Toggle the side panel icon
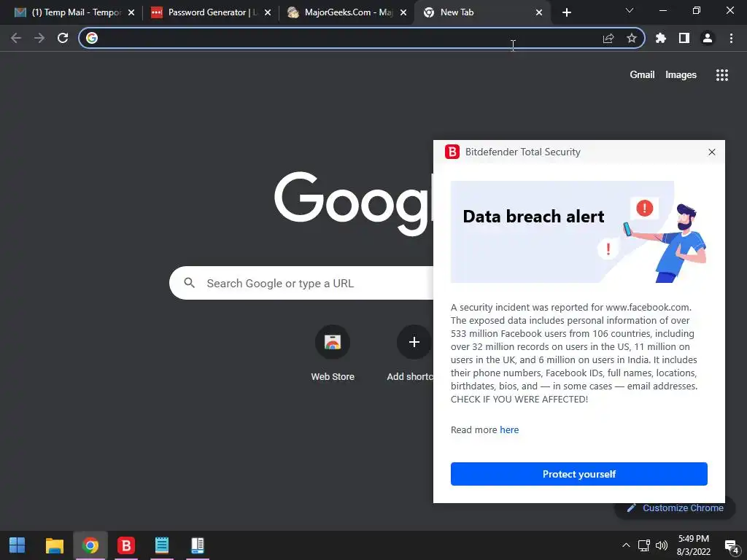This screenshot has width=747, height=560. (684, 38)
